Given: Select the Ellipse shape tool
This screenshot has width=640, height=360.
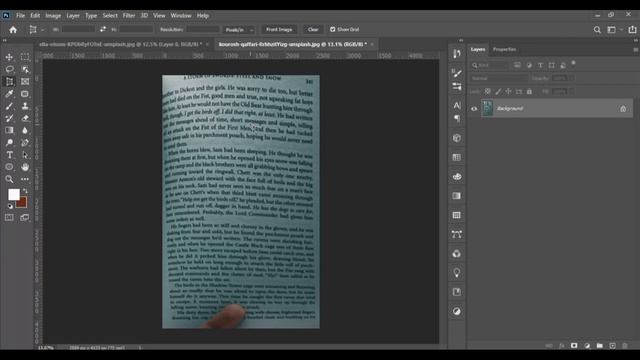Looking at the screenshot, I should point(9,167).
